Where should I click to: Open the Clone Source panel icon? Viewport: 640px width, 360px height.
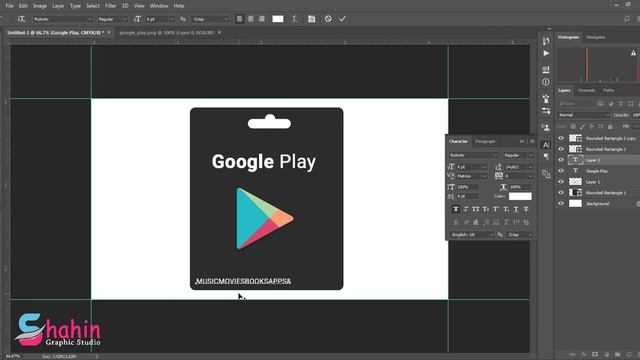546,128
